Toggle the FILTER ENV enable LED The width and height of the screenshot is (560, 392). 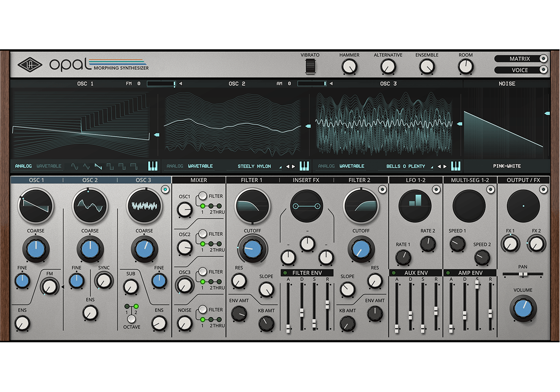pyautogui.click(x=285, y=273)
